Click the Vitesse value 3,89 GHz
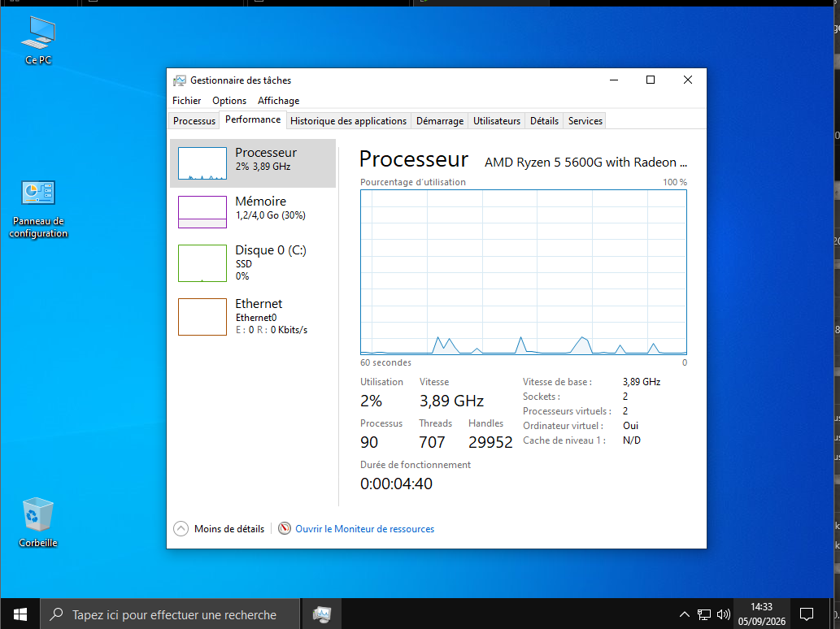This screenshot has height=629, width=840. click(x=451, y=401)
